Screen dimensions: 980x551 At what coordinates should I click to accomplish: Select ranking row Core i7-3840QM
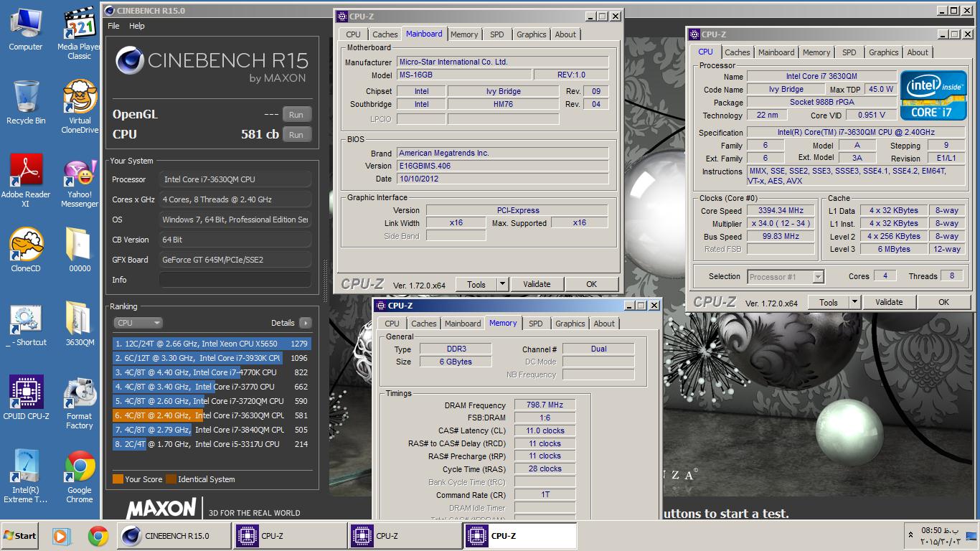tap(212, 430)
